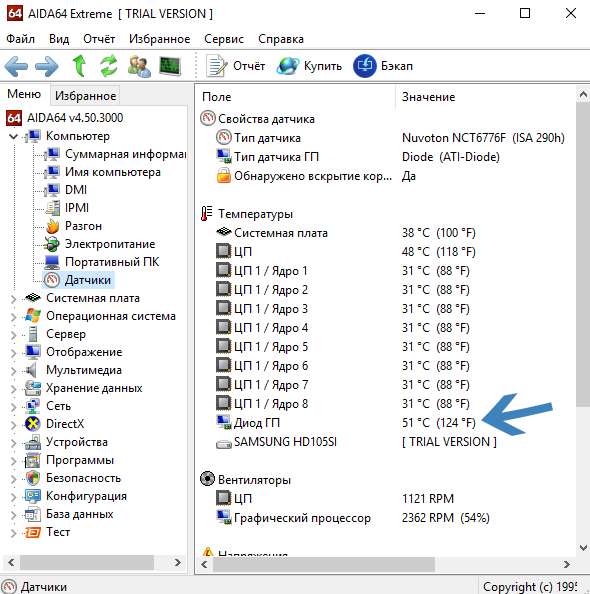
Task: Click the Программы icon in tree
Action: [x=33, y=460]
